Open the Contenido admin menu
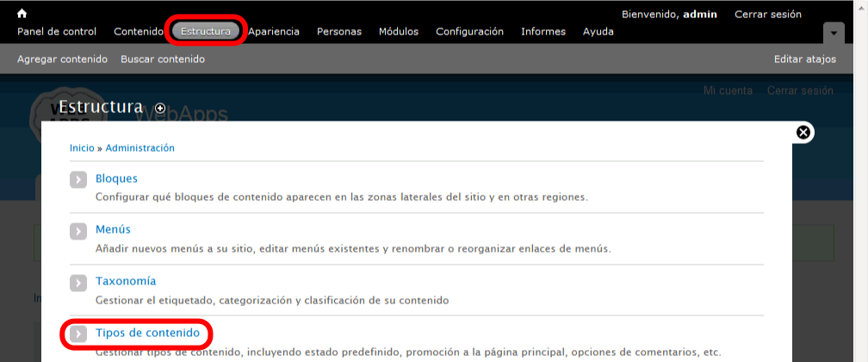 point(139,32)
